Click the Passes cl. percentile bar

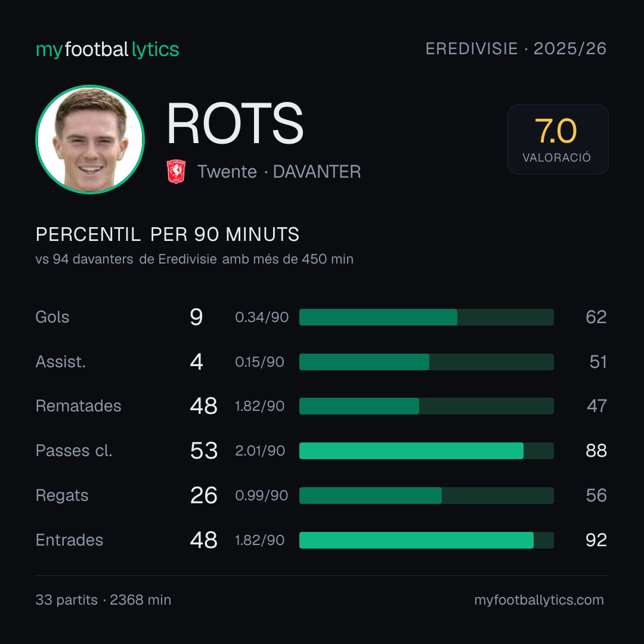[426, 451]
